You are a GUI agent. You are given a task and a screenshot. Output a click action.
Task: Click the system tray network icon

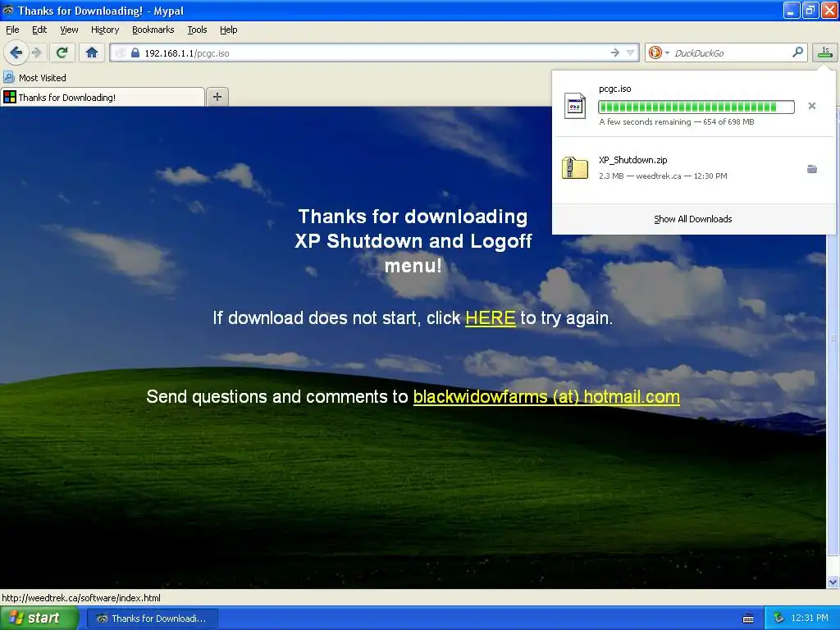(778, 618)
